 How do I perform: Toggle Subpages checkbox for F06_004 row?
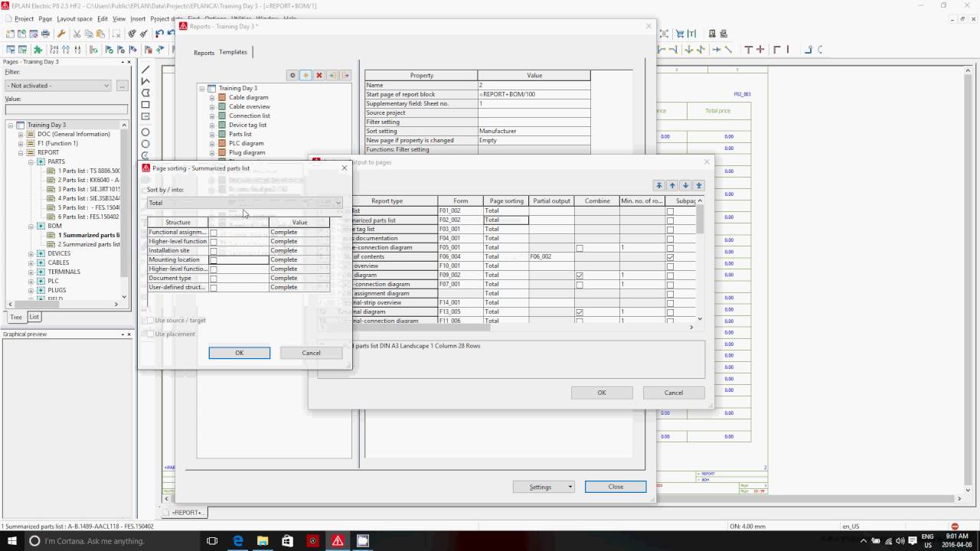[x=671, y=257]
